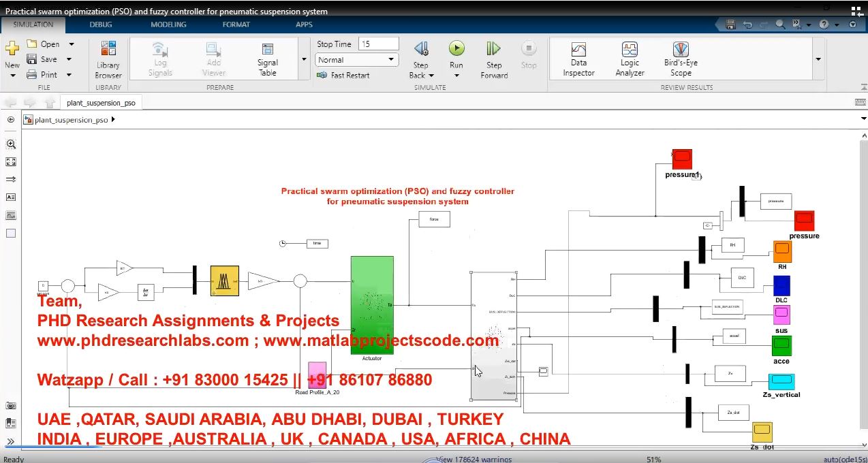
Task: Open the Library Browser
Action: 108,58
